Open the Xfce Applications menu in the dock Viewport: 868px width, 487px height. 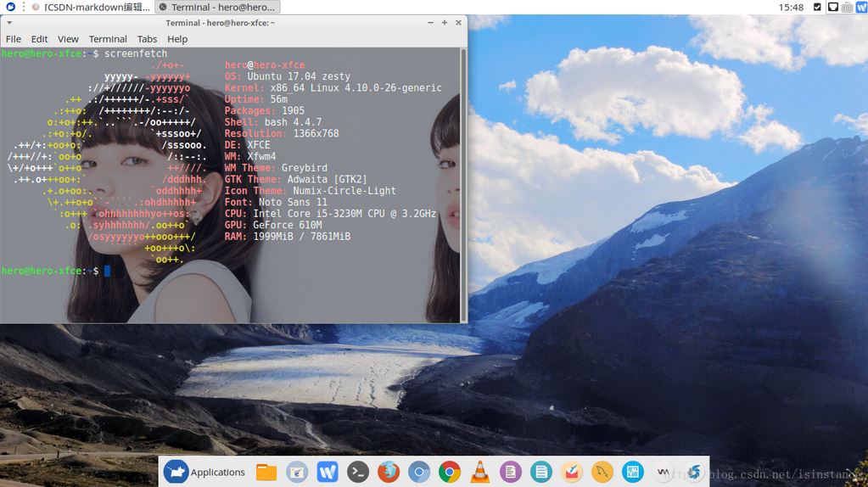click(x=204, y=472)
